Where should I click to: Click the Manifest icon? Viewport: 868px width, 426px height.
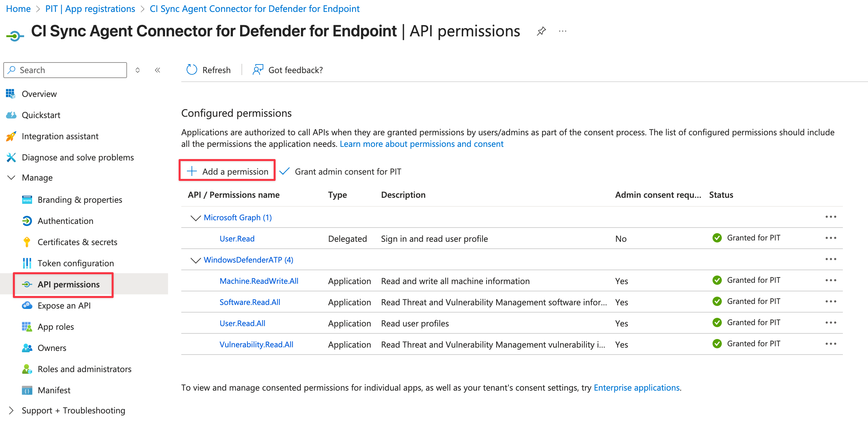point(27,390)
